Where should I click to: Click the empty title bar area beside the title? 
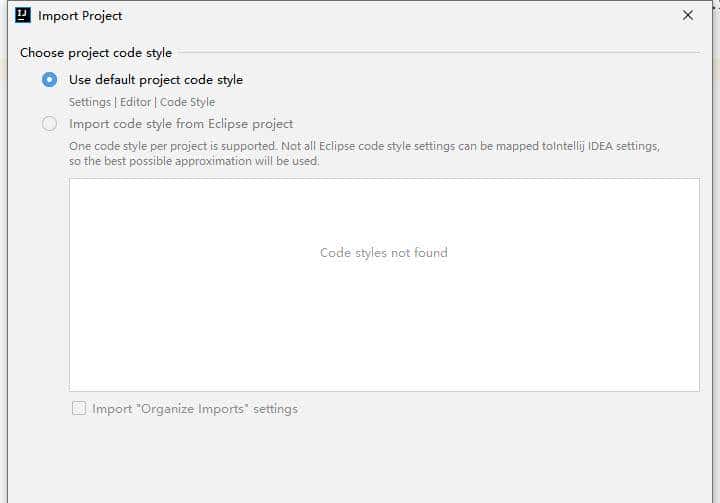point(400,16)
